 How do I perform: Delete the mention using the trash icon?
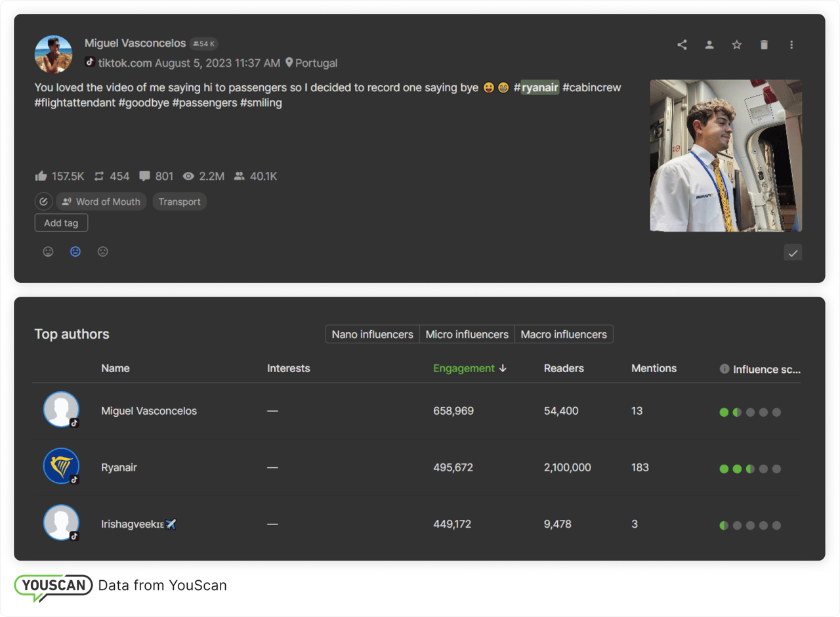[764, 45]
